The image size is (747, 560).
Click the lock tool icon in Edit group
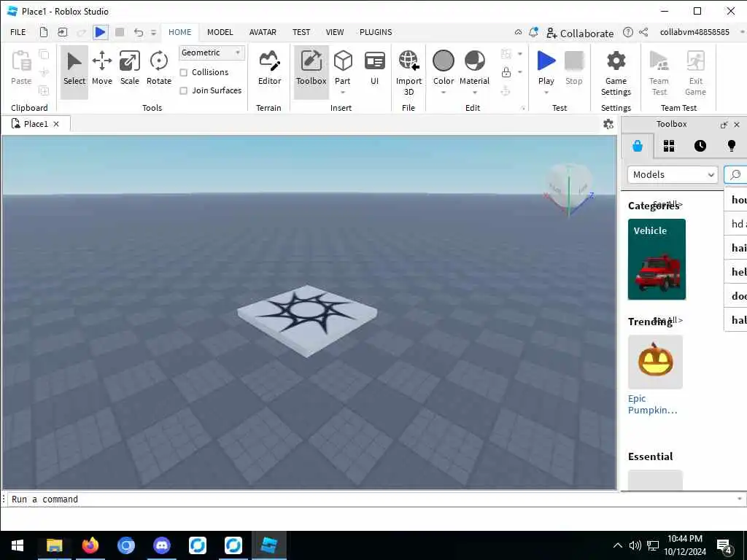tap(506, 72)
